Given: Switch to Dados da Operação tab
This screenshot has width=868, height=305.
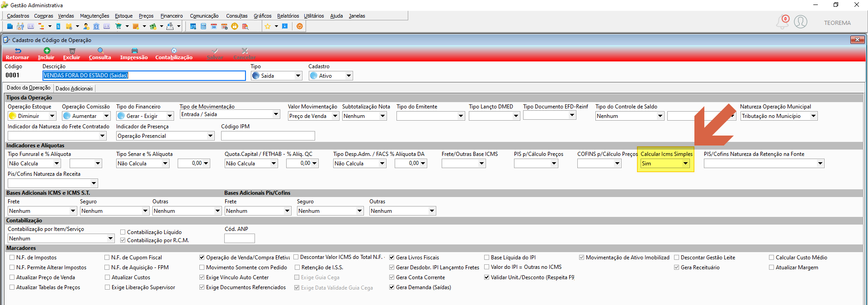Looking at the screenshot, I should pos(28,88).
